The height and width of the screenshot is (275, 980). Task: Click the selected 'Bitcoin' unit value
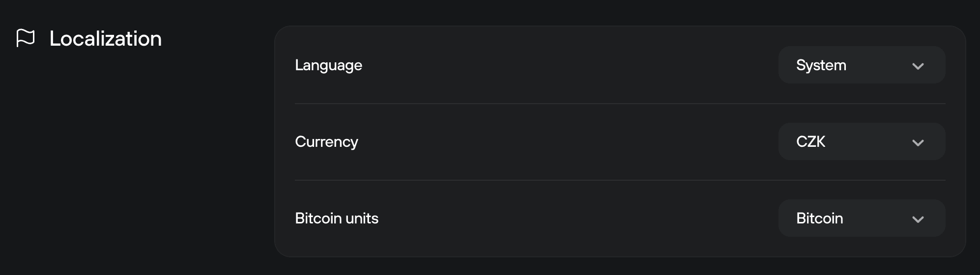(819, 219)
